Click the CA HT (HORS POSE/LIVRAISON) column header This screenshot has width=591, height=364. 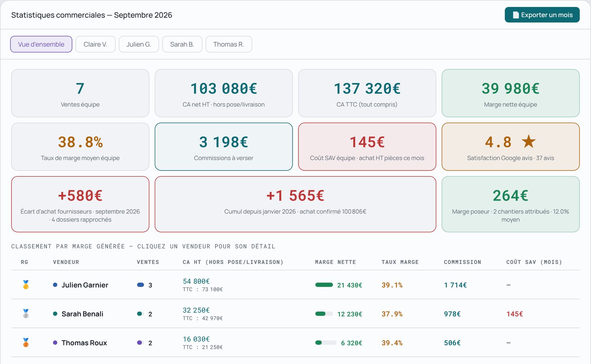click(x=233, y=262)
